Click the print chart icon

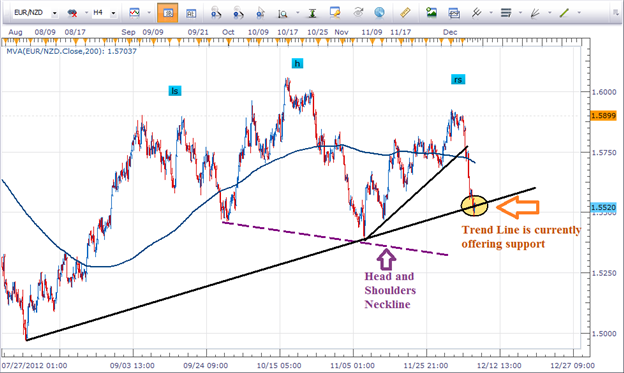point(454,13)
